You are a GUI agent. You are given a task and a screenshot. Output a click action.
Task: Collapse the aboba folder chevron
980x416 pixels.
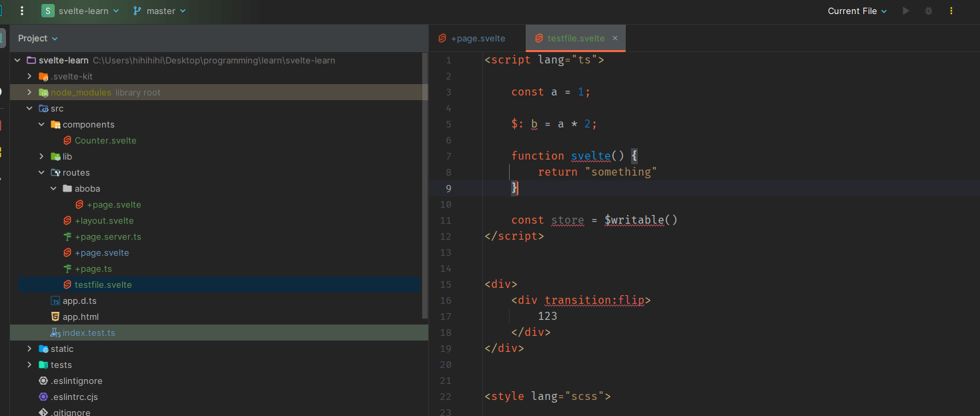pyautogui.click(x=53, y=188)
